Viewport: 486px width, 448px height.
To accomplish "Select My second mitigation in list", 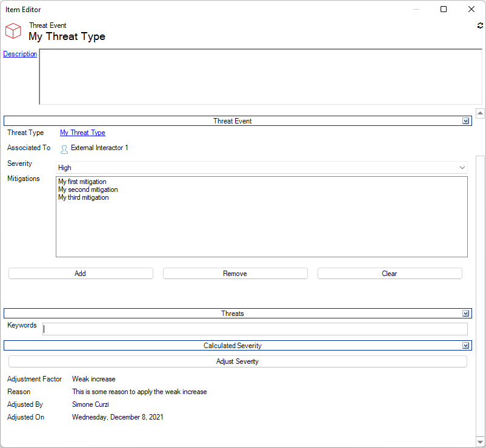I will (88, 189).
